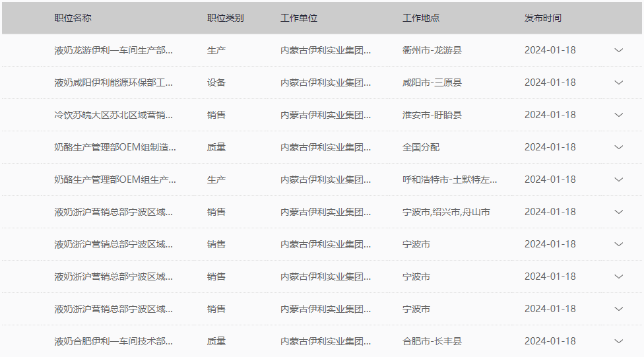
Task: Expand the 液奶合肥伊利一车间技术部 row chevron
Action: point(618,341)
